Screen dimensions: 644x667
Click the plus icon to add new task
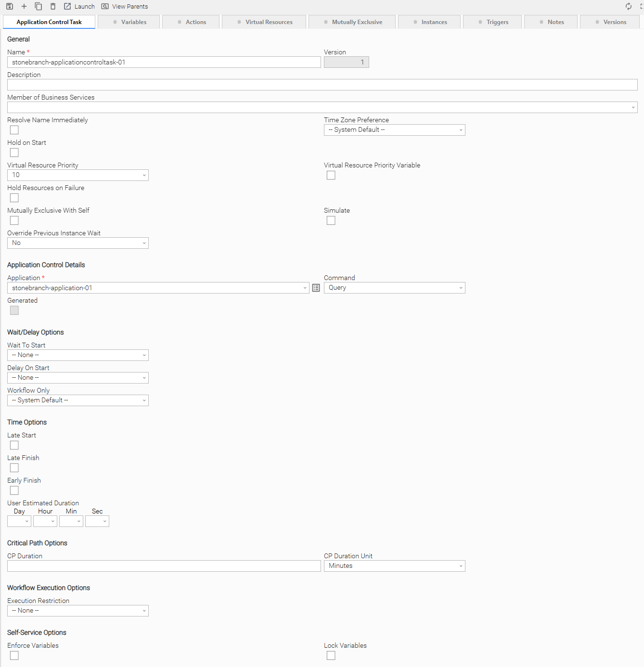coord(24,6)
